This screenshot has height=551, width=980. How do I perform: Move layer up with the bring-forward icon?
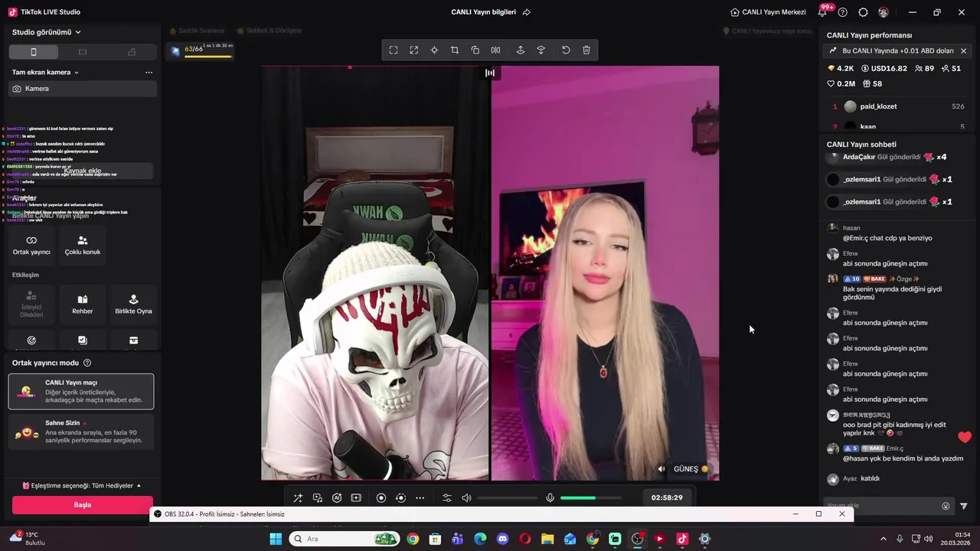coord(521,50)
